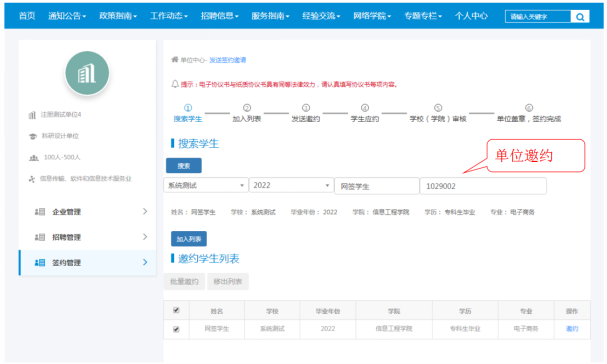Open the 工作动态 dropdown menu
Image resolution: width=607 pixels, height=364 pixels.
(x=168, y=16)
